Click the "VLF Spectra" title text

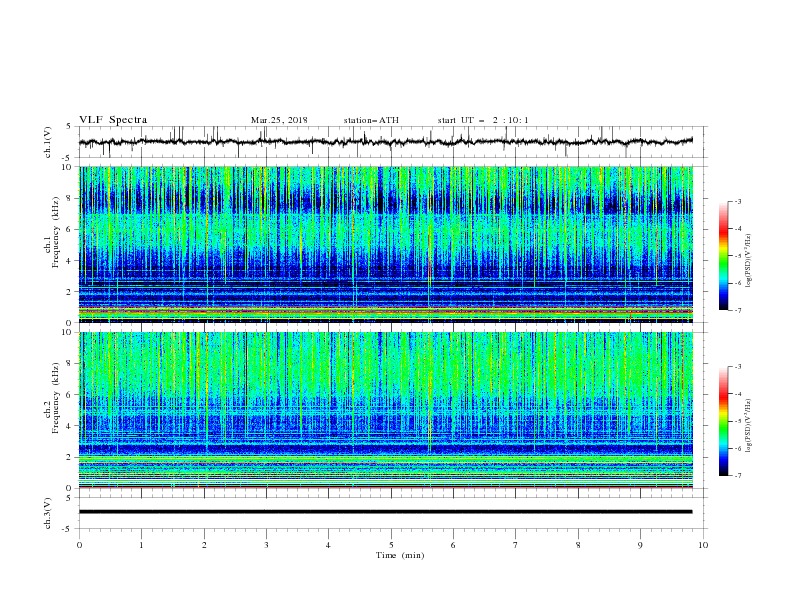(113, 120)
